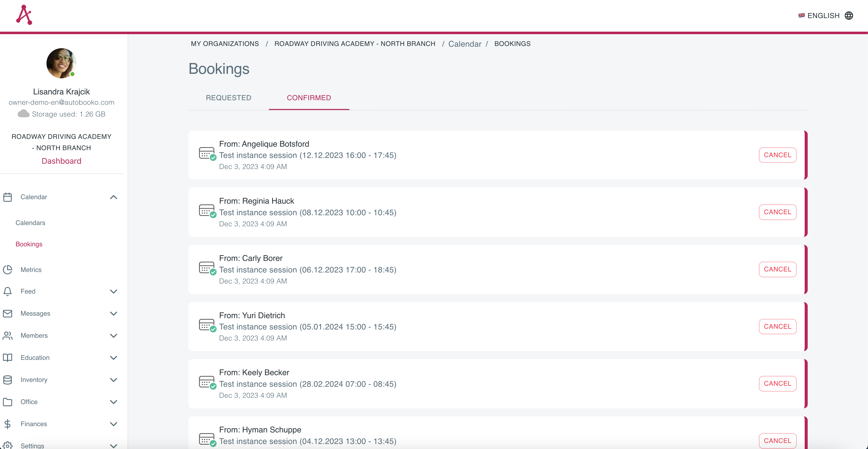868x449 pixels.
Task: Click the Inventory database icon
Action: 8,380
